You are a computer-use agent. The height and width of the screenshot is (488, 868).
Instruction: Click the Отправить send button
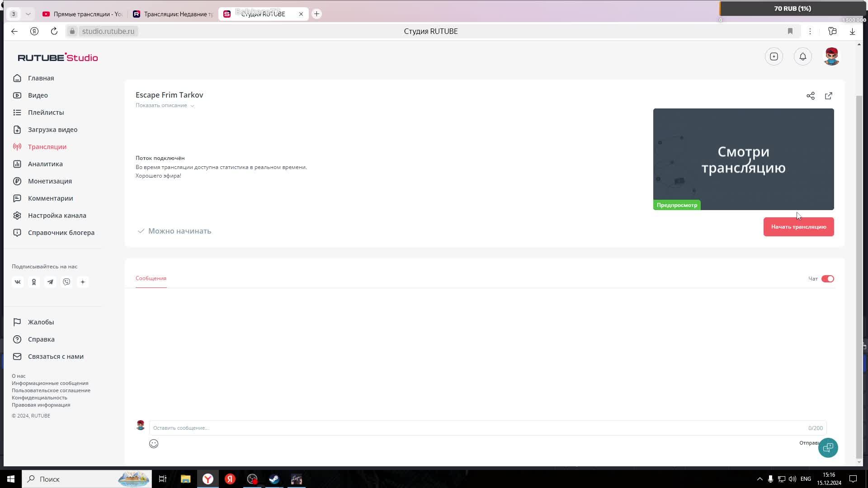point(809,443)
